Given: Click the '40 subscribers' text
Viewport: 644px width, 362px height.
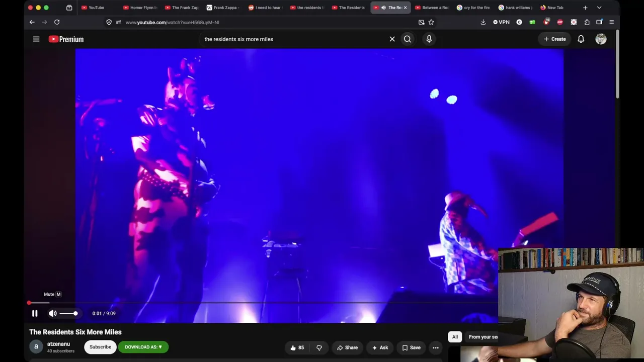Looking at the screenshot, I should coord(60,351).
